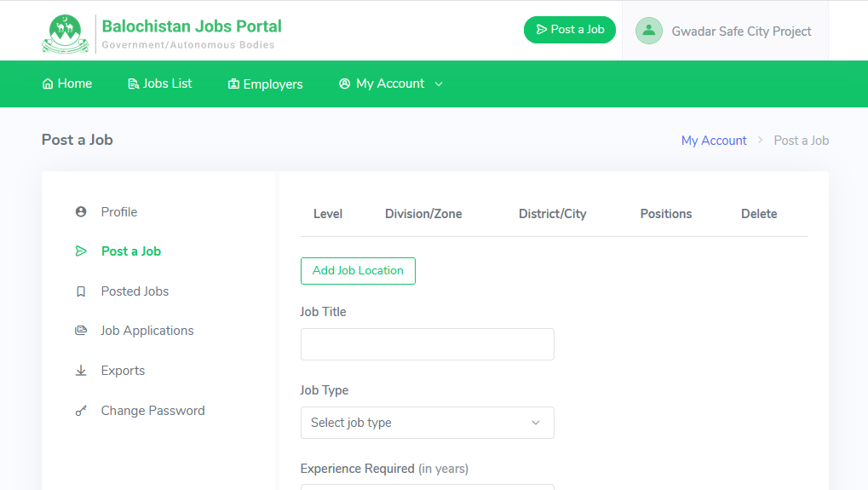Go to the Employers page
Screen dimensions: 868x490
(x=266, y=84)
